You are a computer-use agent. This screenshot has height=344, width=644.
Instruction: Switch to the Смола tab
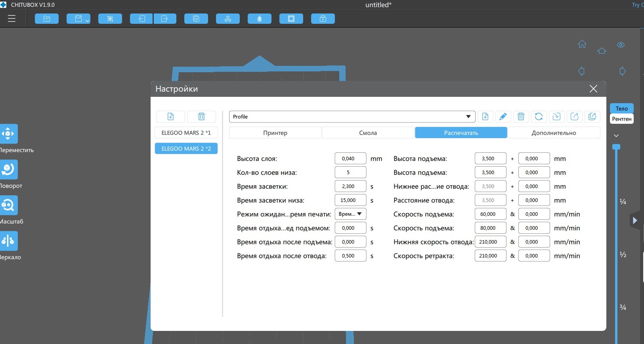point(368,133)
